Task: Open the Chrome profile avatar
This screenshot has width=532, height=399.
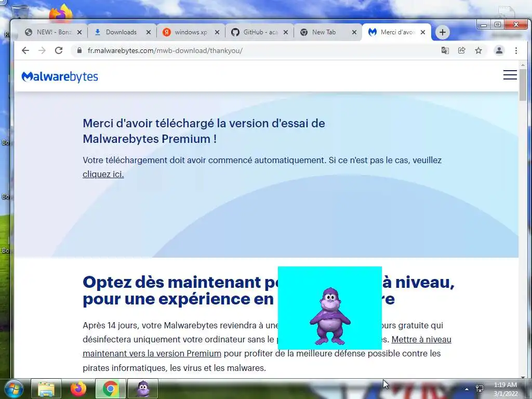Action: pos(499,50)
